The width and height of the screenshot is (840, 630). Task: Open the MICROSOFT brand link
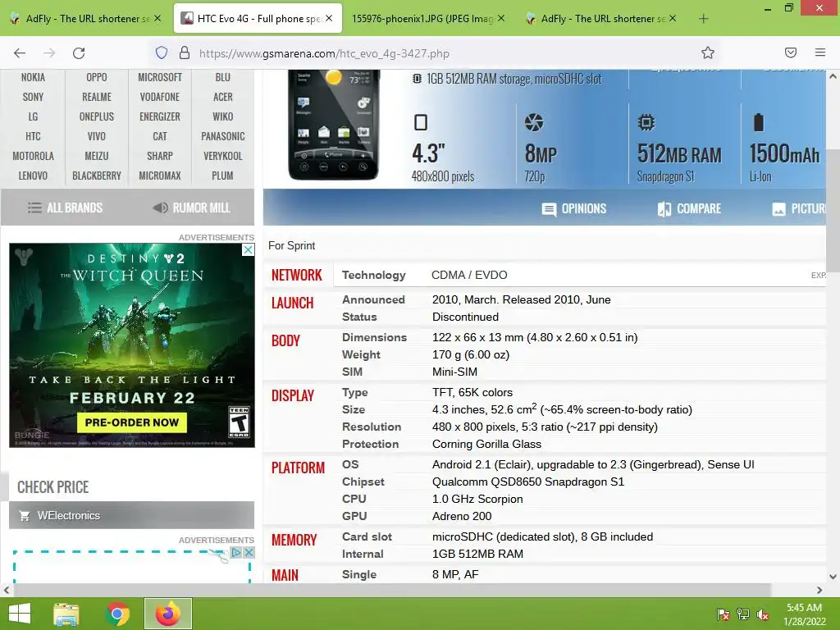[160, 77]
